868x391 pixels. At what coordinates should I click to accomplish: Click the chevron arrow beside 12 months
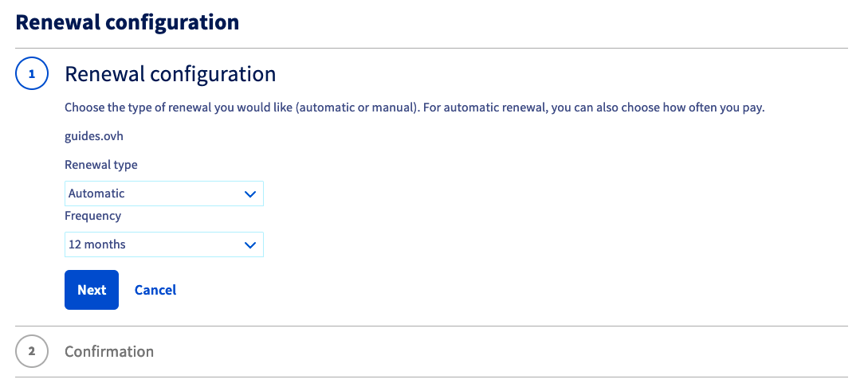click(x=250, y=244)
